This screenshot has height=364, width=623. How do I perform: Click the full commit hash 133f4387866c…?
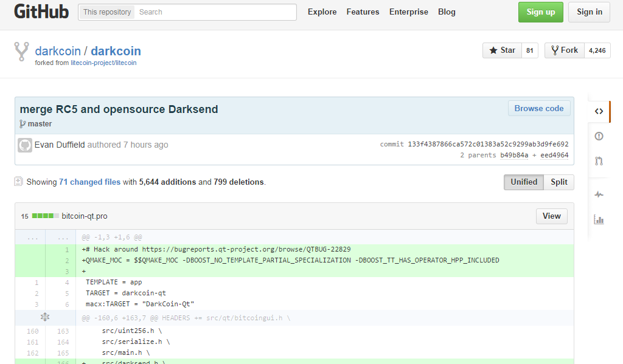tap(489, 144)
